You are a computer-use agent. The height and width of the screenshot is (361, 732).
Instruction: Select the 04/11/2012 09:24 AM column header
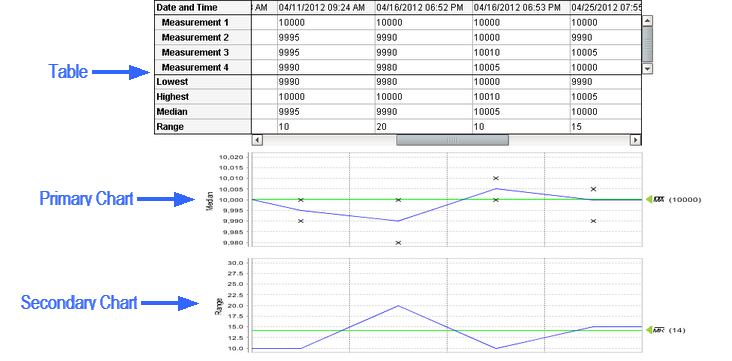pos(326,7)
